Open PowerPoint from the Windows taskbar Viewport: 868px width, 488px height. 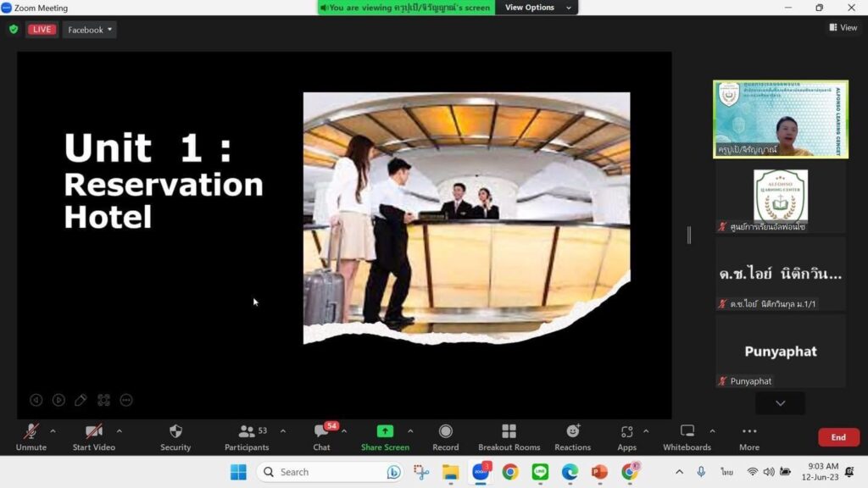pos(599,472)
